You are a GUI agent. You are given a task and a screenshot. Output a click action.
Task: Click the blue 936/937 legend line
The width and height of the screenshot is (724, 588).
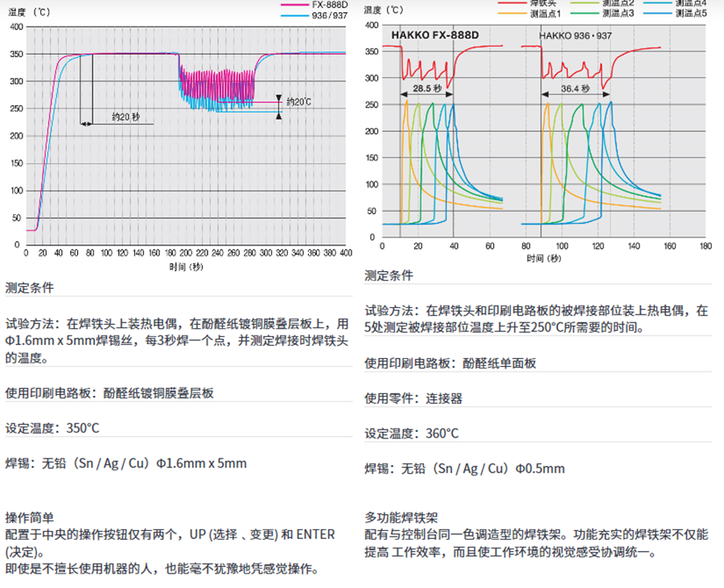pos(294,15)
